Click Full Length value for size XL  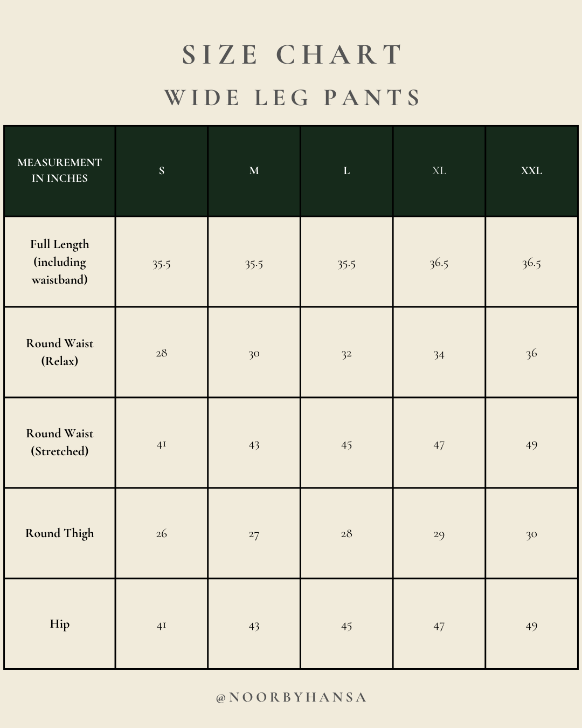pos(439,263)
